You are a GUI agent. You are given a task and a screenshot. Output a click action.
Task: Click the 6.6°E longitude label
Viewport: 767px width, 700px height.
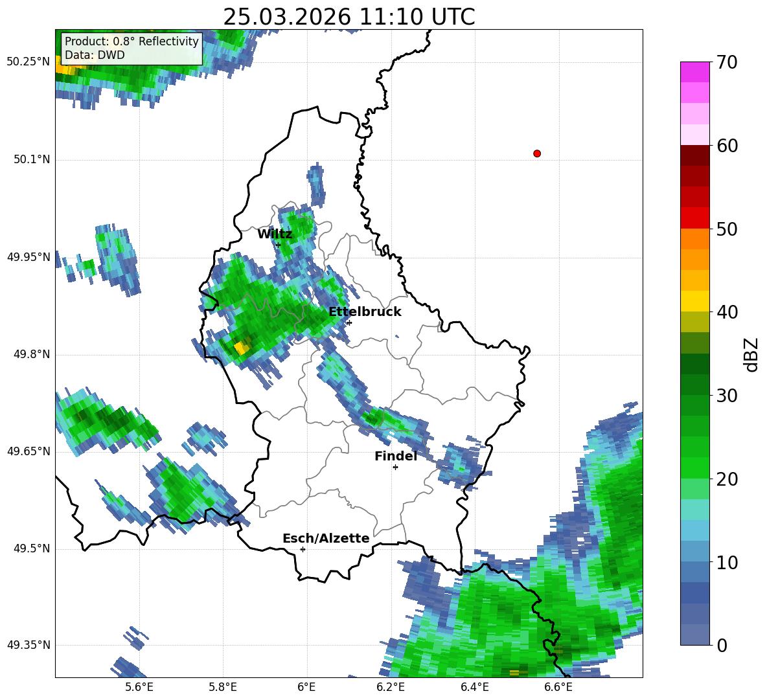pyautogui.click(x=558, y=687)
